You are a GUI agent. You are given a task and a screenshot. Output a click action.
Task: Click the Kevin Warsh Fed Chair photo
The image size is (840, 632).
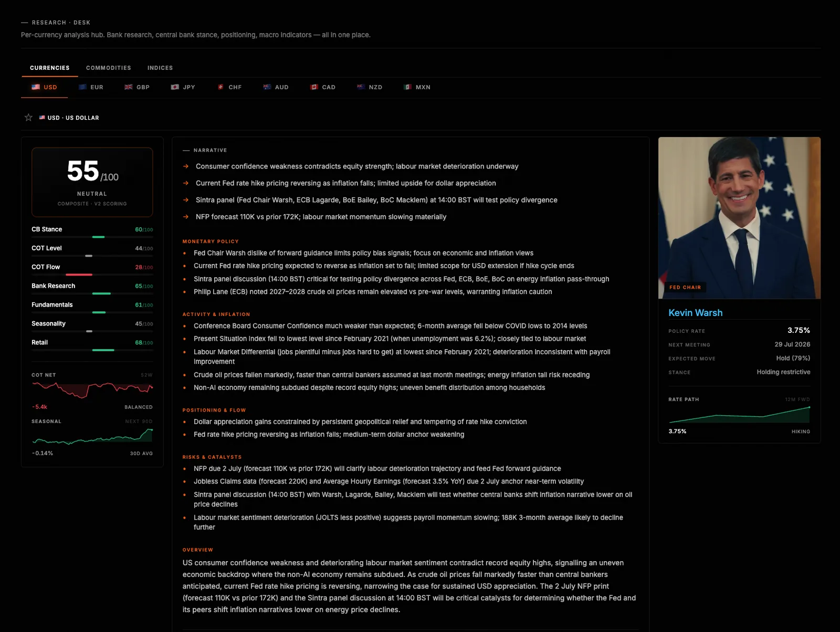[x=739, y=218]
